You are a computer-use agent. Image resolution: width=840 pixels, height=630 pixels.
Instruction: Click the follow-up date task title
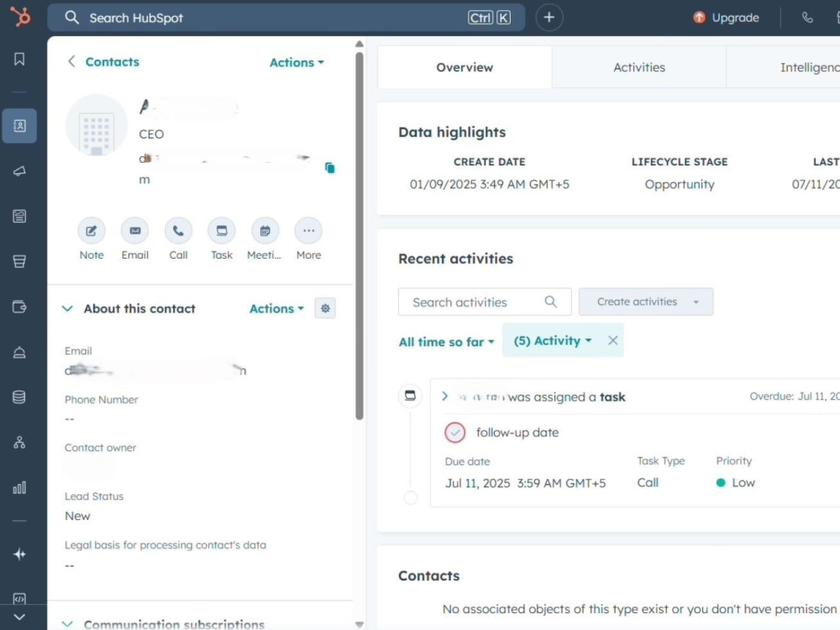(x=517, y=433)
